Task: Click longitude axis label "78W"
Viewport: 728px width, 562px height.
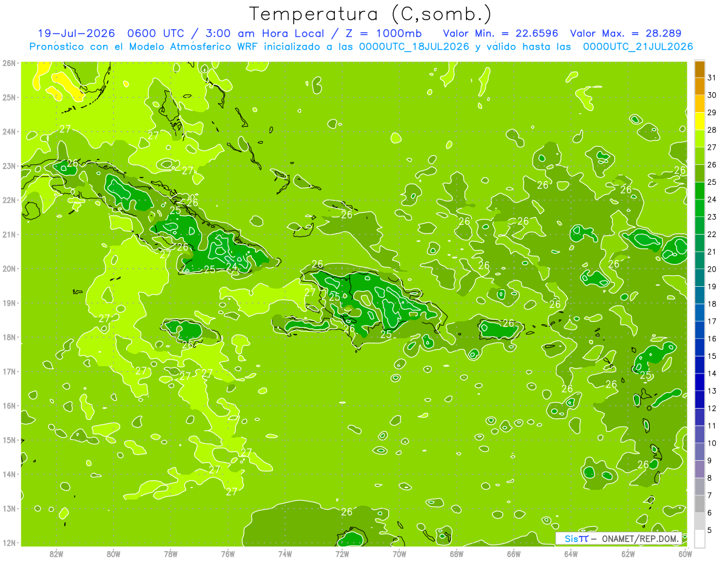Action: point(170,554)
